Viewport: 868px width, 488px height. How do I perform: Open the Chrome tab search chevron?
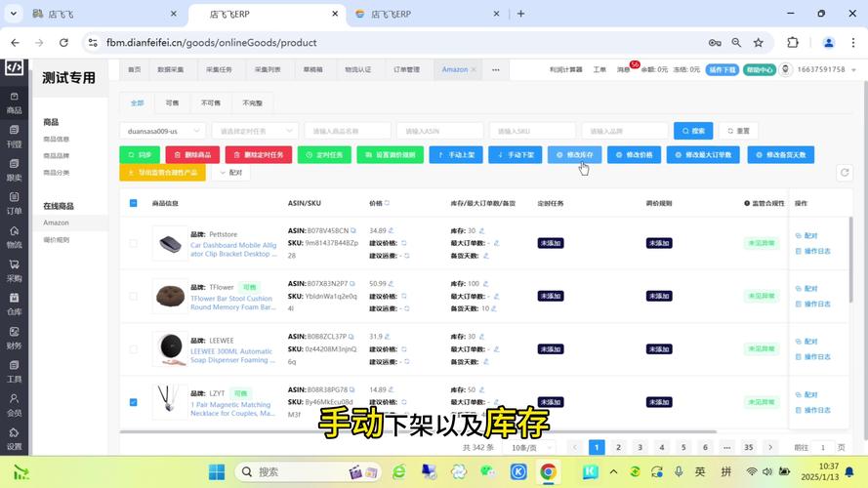pyautogui.click(x=14, y=14)
